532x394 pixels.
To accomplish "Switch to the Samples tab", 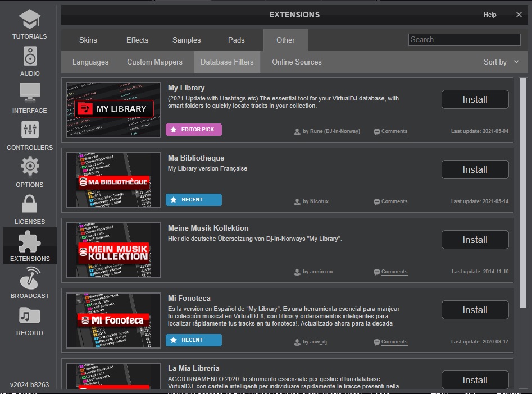I will [x=187, y=40].
